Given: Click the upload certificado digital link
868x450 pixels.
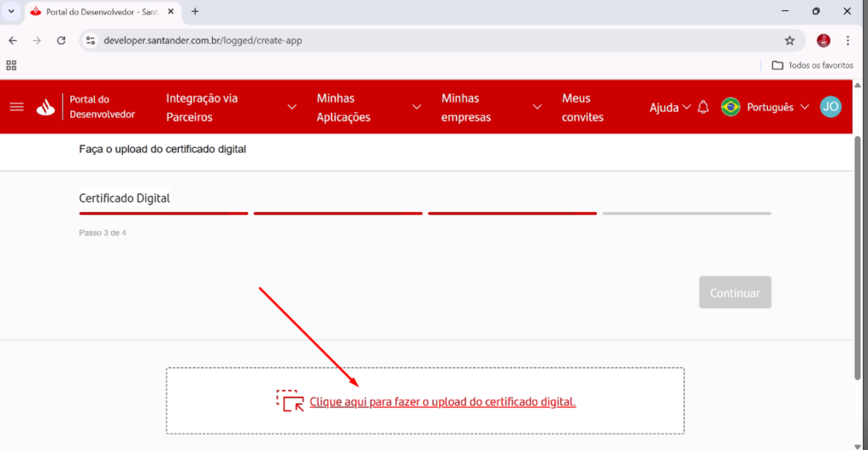Looking at the screenshot, I should [442, 402].
